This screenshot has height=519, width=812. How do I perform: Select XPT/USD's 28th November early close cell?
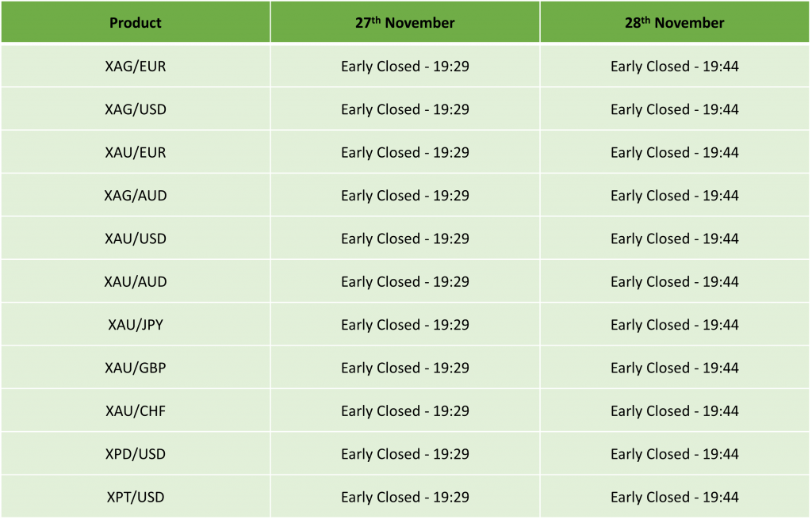(x=674, y=497)
